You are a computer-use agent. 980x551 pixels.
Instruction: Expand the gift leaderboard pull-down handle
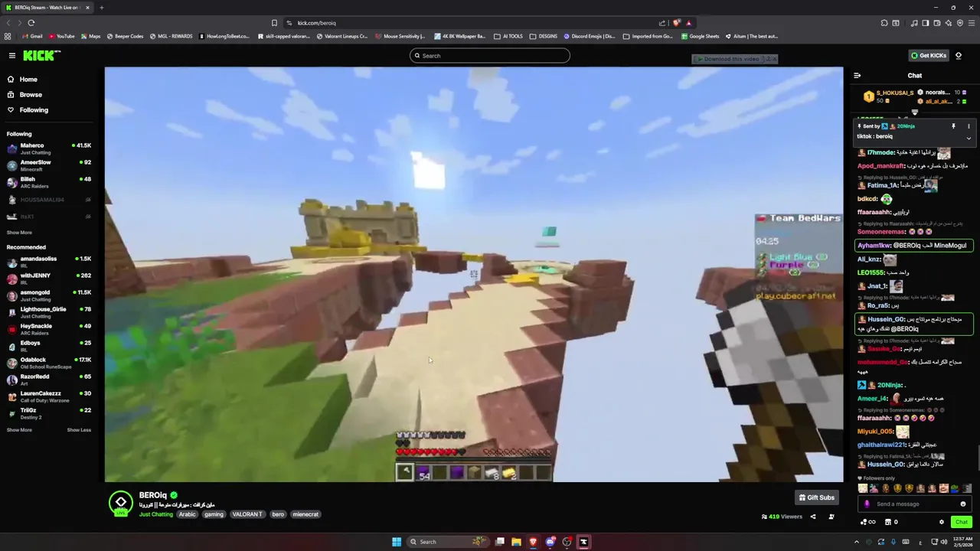(914, 112)
